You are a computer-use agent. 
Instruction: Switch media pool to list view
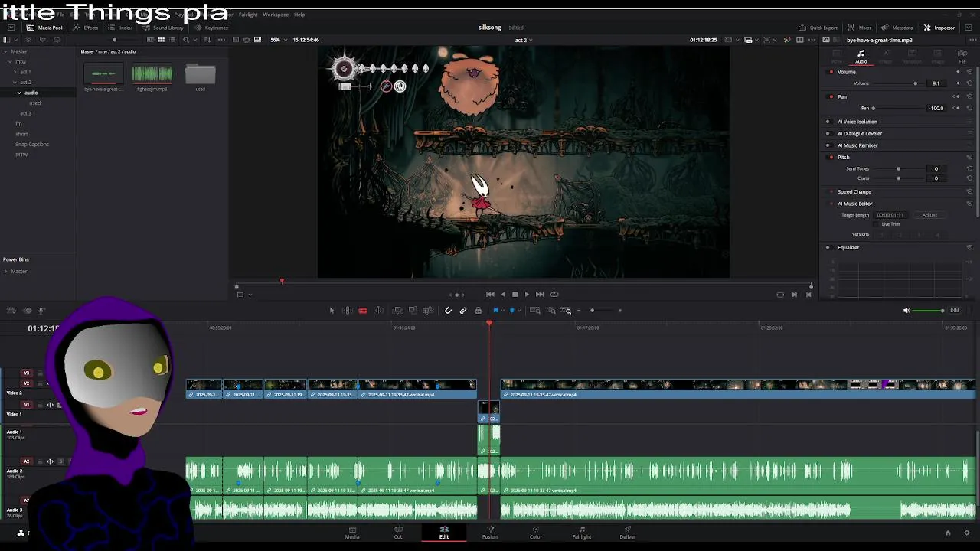[171, 40]
